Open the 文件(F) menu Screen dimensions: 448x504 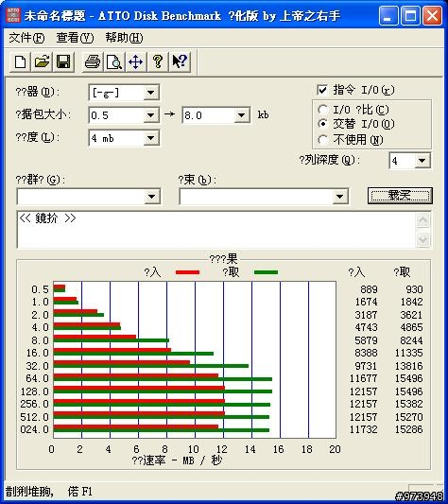(x=26, y=38)
